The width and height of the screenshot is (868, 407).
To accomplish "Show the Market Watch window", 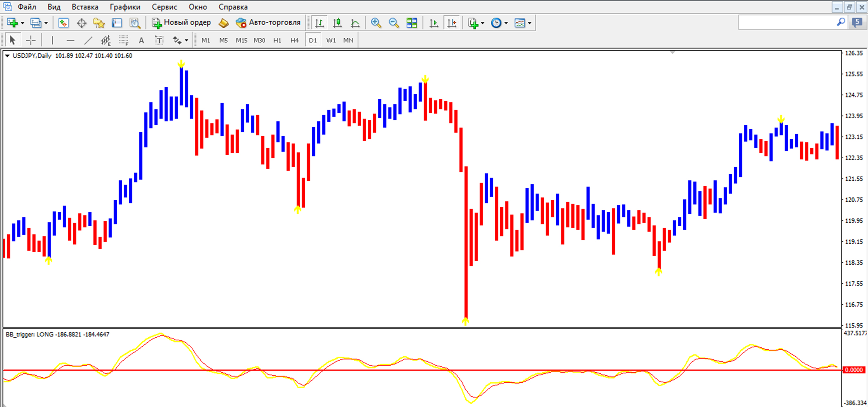I will tap(63, 23).
